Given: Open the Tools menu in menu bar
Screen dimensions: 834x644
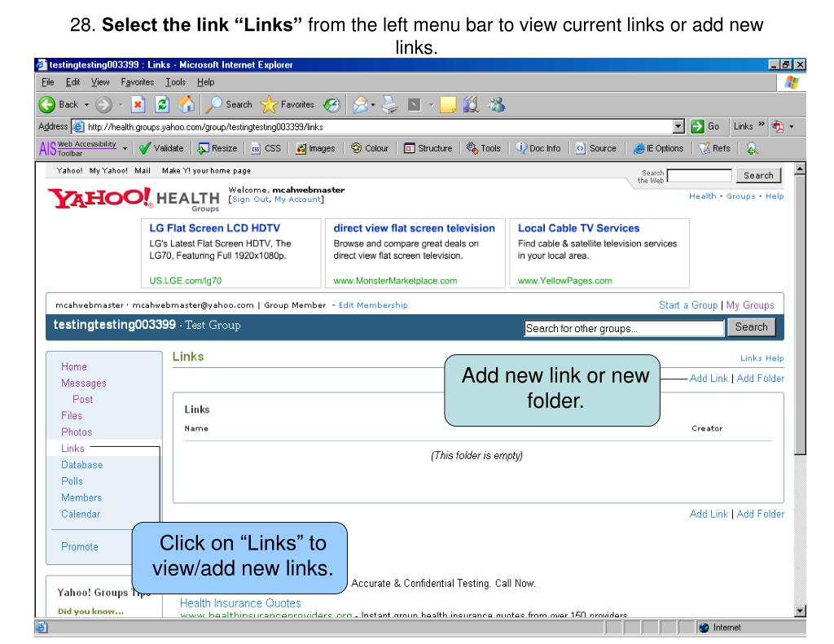Looking at the screenshot, I should (x=176, y=82).
